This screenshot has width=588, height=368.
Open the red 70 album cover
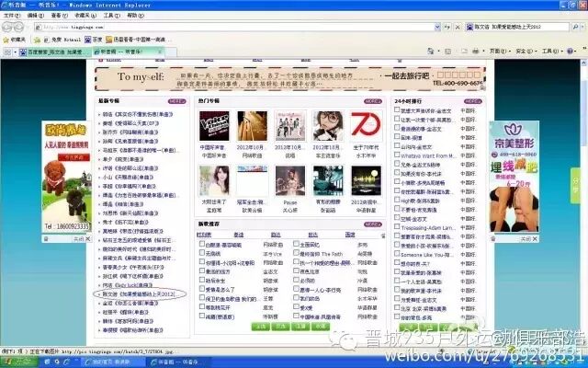pos(366,126)
